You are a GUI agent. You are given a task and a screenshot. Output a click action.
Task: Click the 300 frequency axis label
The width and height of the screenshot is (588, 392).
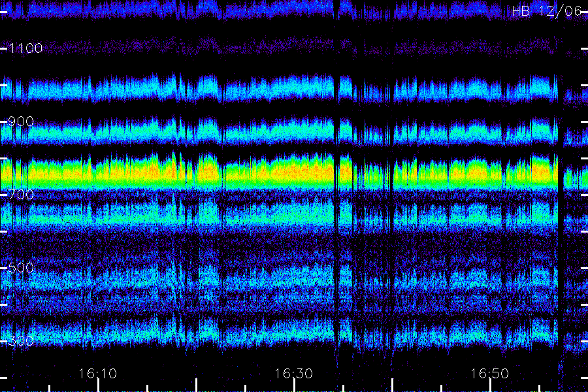click(x=21, y=340)
